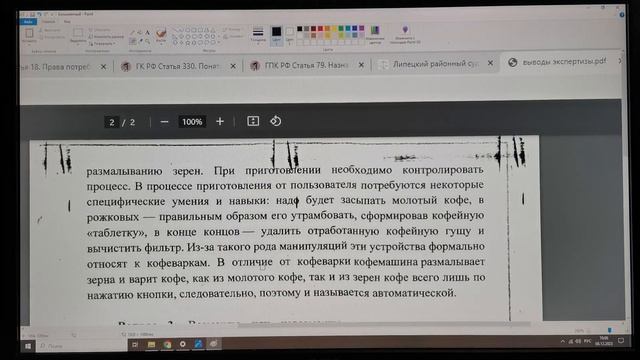640x360 pixels.
Task: Click the Fit to page icon
Action: (253, 121)
